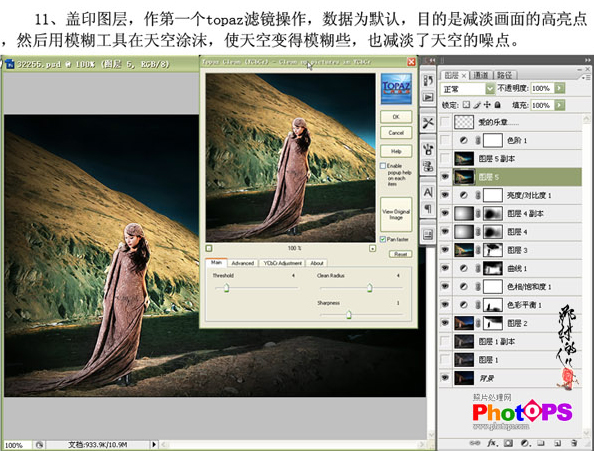Click add layer mask icon

tap(508, 443)
